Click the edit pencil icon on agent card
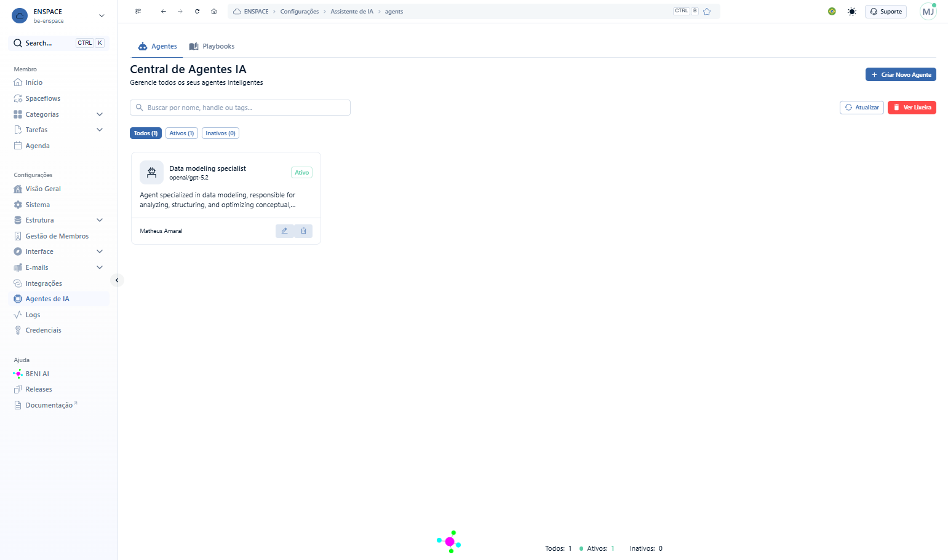The width and height of the screenshot is (948, 560). click(x=284, y=231)
